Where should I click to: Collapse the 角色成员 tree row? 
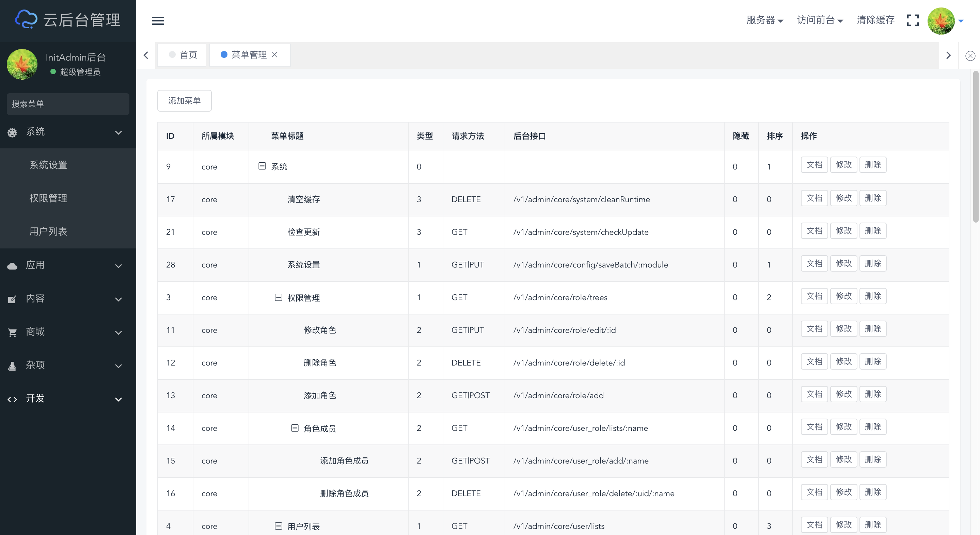click(295, 428)
